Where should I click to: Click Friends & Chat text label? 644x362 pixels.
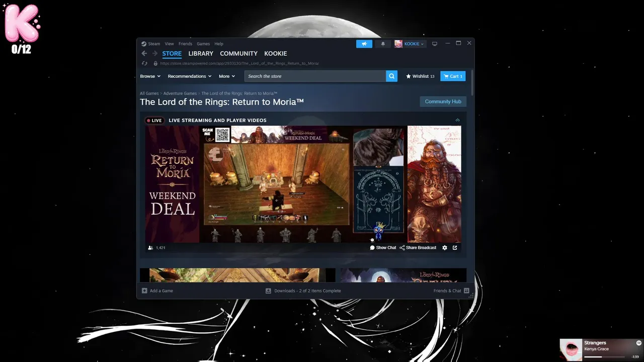(447, 291)
